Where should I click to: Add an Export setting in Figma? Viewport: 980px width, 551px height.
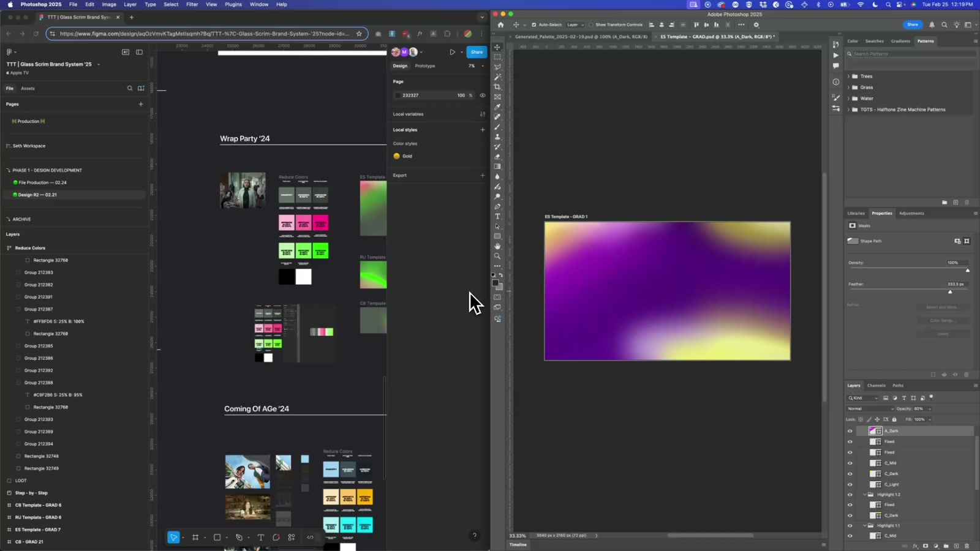click(x=483, y=175)
